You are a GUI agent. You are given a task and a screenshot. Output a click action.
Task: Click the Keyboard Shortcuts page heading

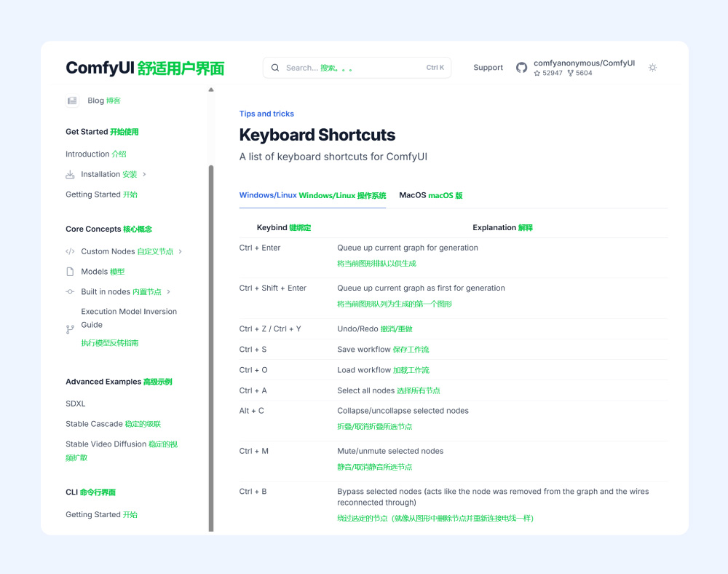(317, 135)
